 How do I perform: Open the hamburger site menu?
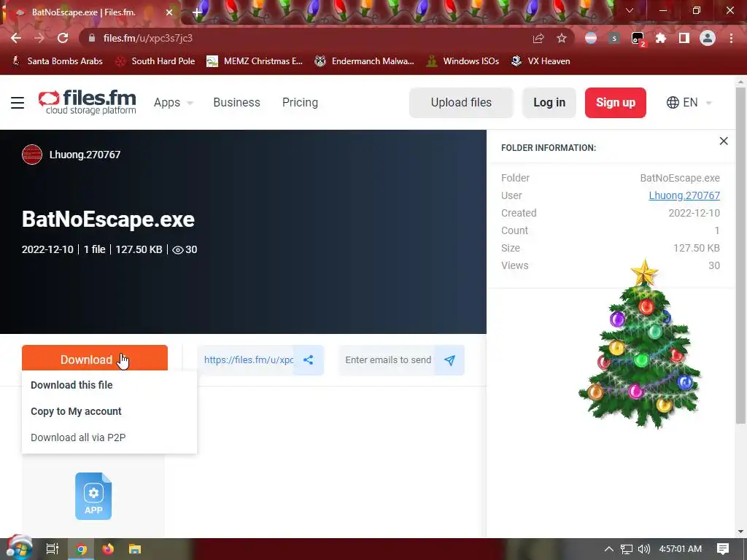point(18,103)
